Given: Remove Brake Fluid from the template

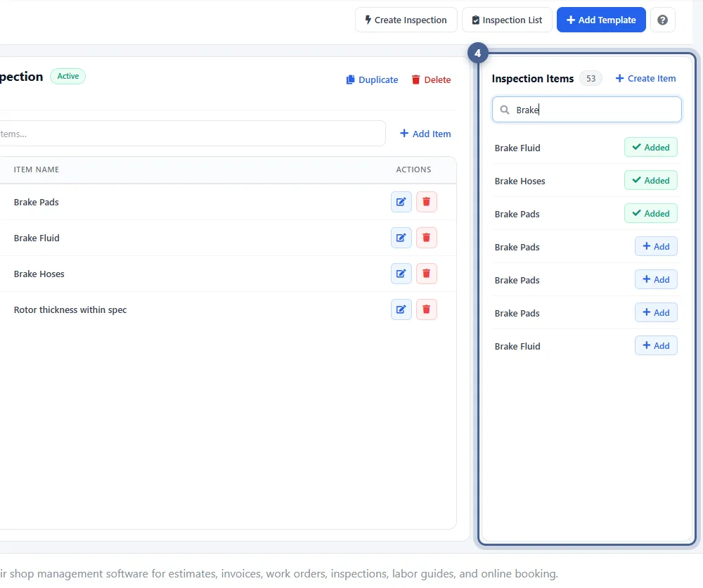Looking at the screenshot, I should 427,238.
